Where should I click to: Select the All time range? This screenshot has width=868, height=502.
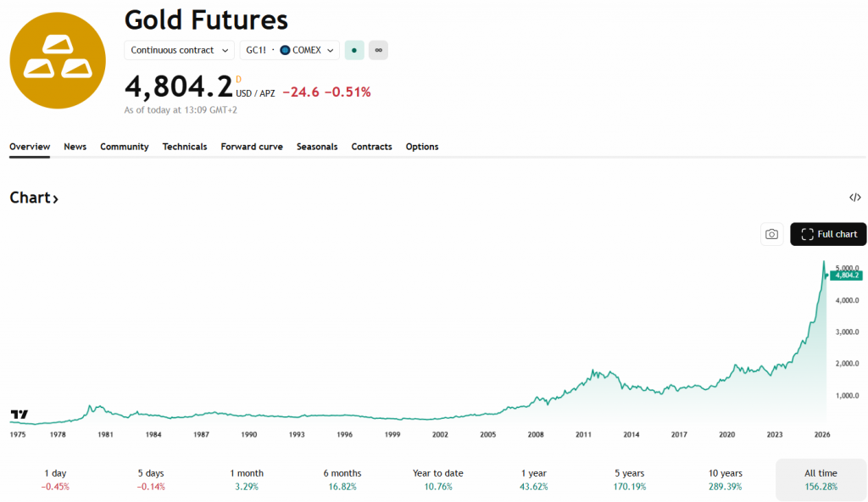click(x=821, y=480)
